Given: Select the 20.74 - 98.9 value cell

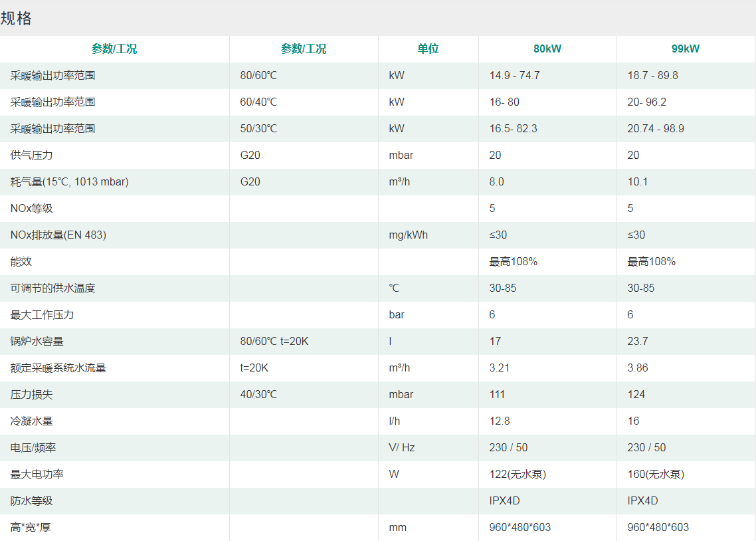Looking at the screenshot, I should [x=656, y=128].
